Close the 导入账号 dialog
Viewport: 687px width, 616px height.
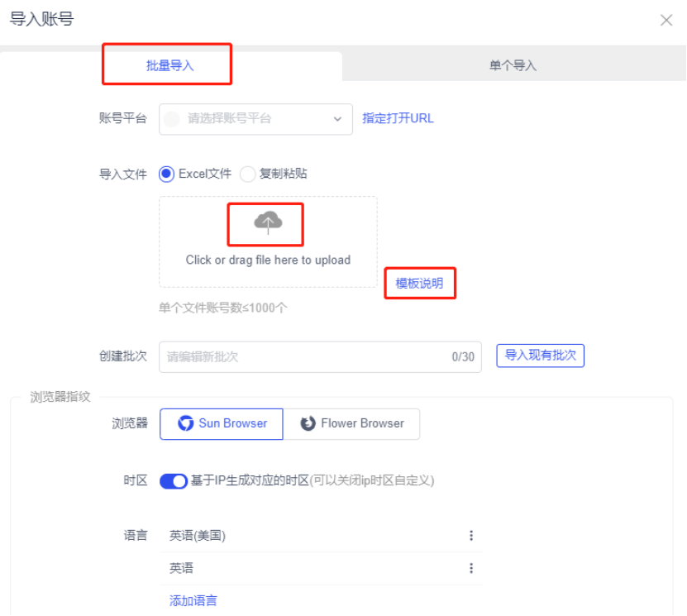666,20
